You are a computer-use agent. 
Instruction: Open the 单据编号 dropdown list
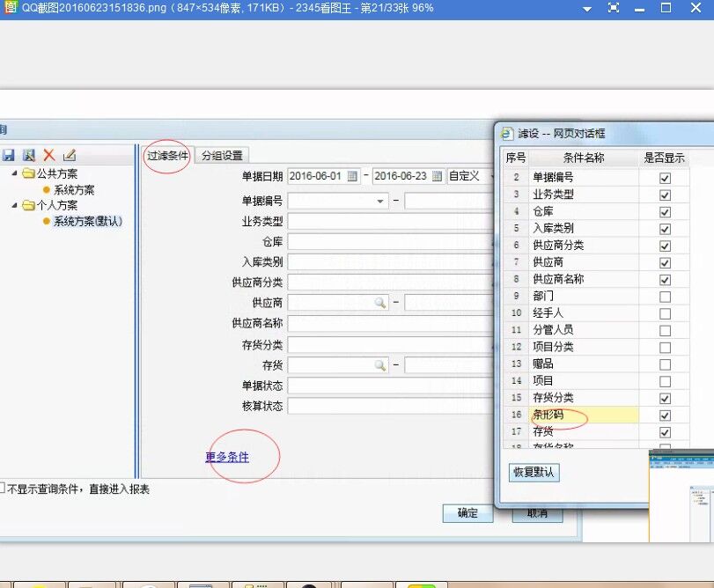click(x=380, y=201)
